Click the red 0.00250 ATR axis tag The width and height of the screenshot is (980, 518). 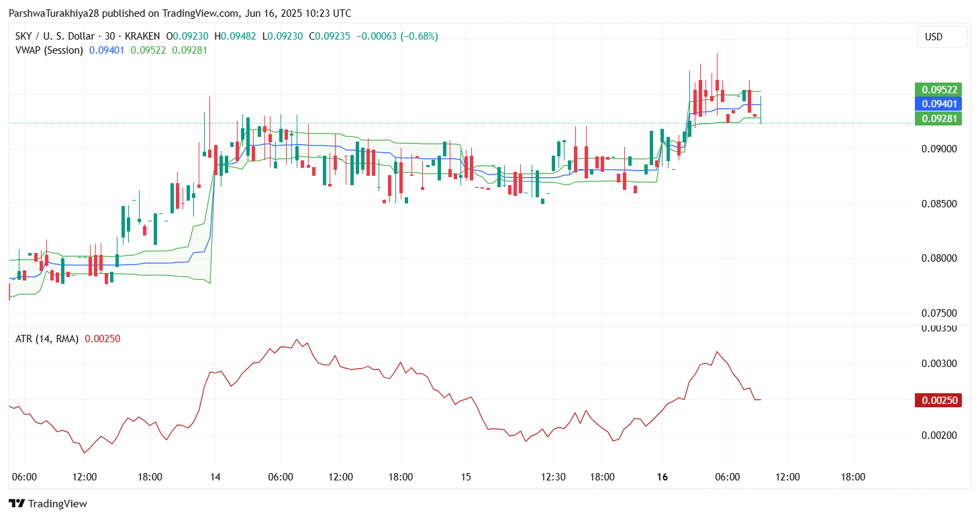point(938,401)
